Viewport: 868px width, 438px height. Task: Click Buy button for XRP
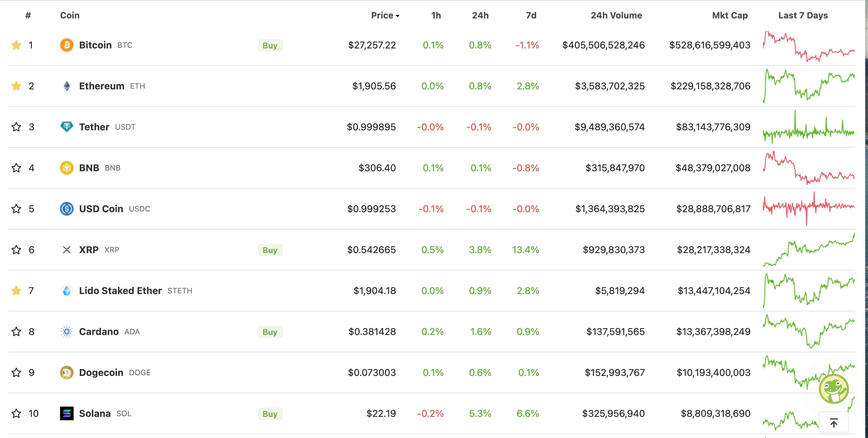coord(270,250)
